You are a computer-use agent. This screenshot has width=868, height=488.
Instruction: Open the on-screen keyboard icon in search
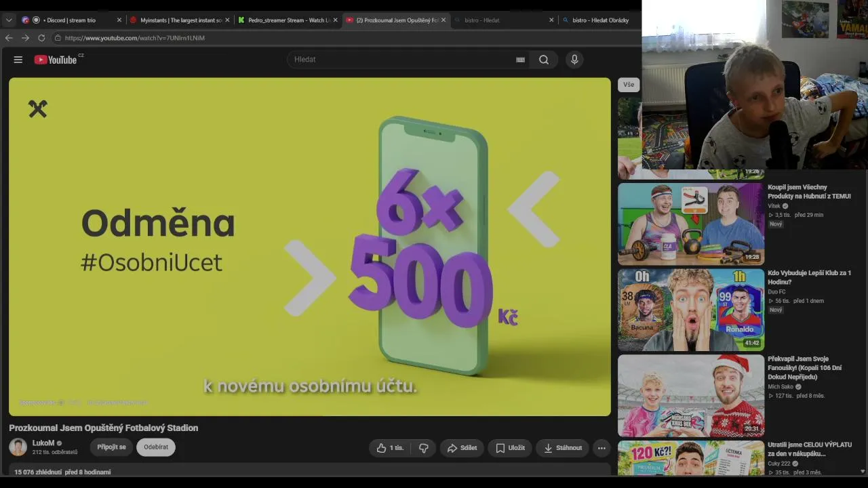(520, 60)
